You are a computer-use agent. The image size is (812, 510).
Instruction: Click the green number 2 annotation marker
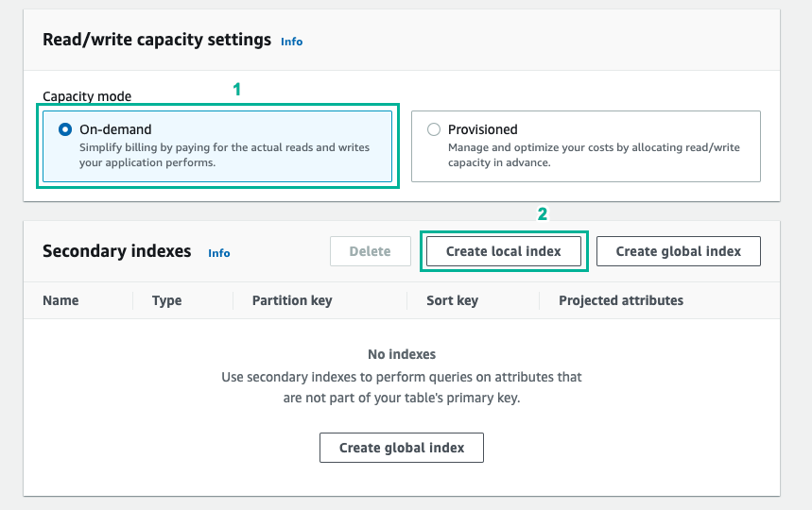(x=542, y=214)
